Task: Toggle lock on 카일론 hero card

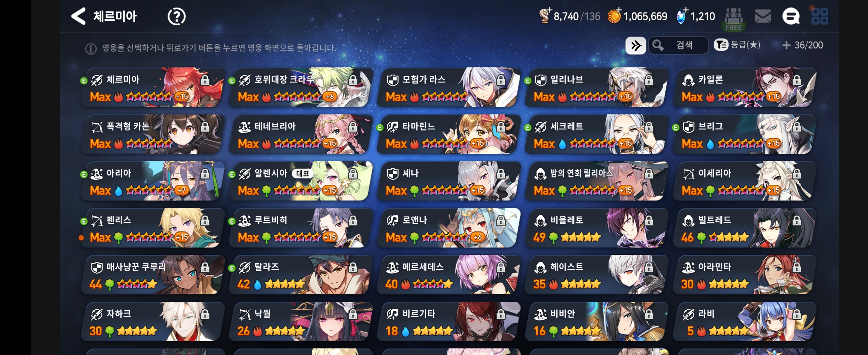Action: click(x=797, y=80)
